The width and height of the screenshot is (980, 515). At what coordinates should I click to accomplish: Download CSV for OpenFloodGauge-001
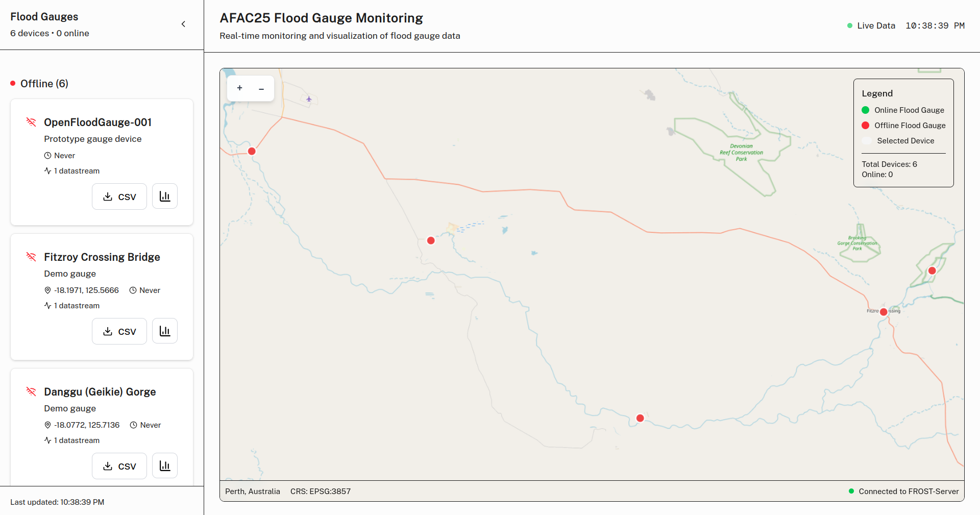click(119, 197)
